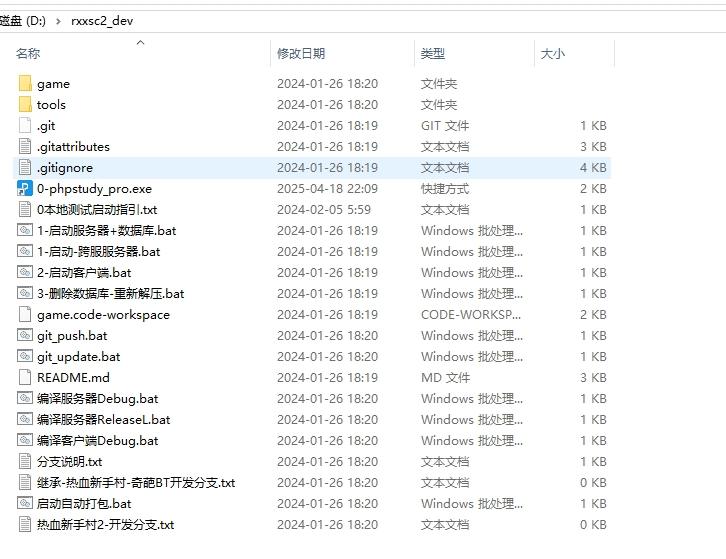This screenshot has height=559, width=726.
Task: Open the game folder icon
Action: pyautogui.click(x=25, y=84)
